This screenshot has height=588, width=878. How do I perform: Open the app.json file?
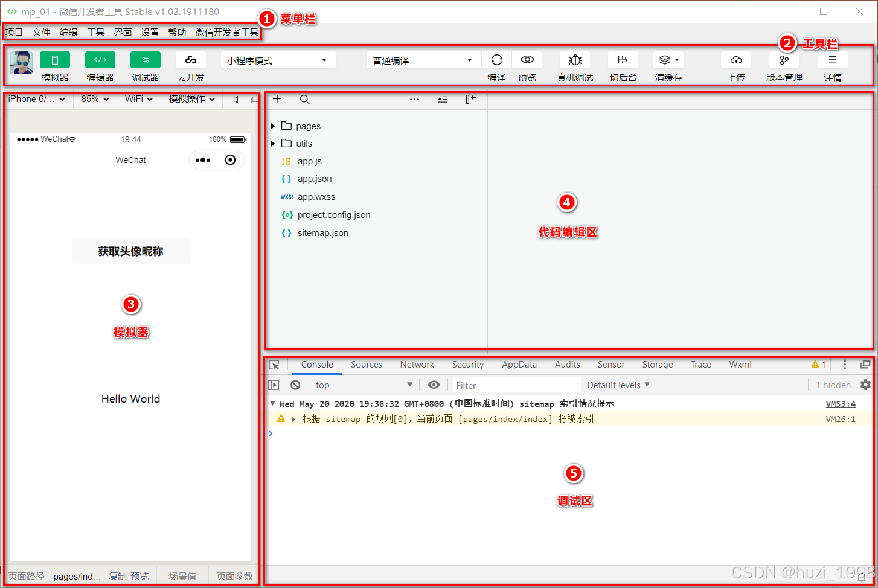click(x=315, y=179)
